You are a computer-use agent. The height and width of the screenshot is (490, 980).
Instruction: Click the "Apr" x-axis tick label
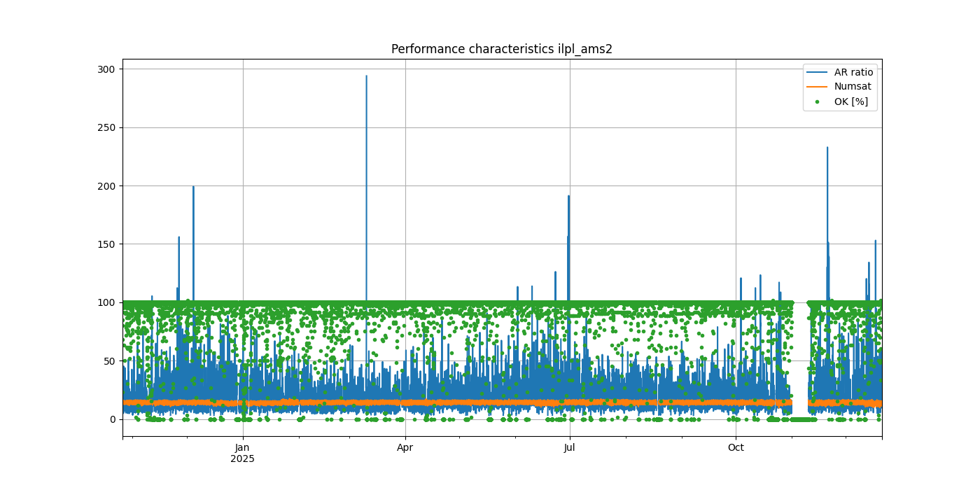point(405,447)
